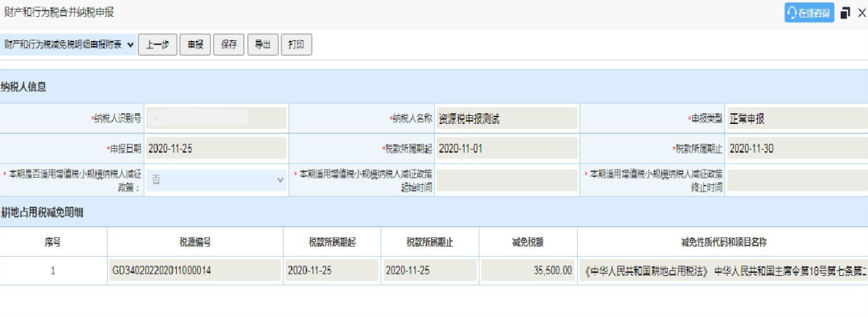Open the 财产和行为税减免税明细申报附表 dropdown

tap(68, 45)
